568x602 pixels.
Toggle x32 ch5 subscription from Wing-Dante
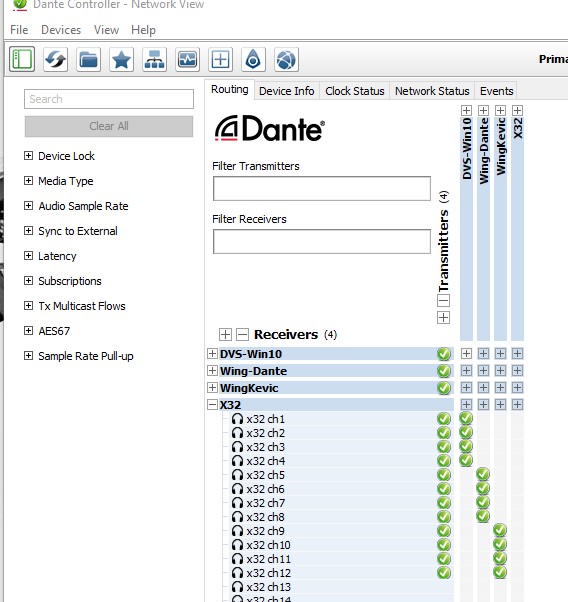(483, 474)
